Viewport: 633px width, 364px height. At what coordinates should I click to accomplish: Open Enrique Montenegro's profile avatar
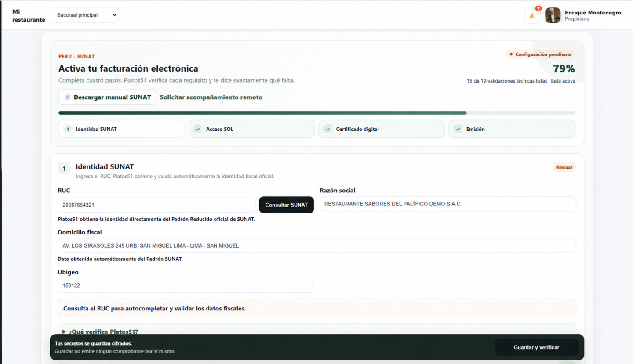pyautogui.click(x=553, y=15)
